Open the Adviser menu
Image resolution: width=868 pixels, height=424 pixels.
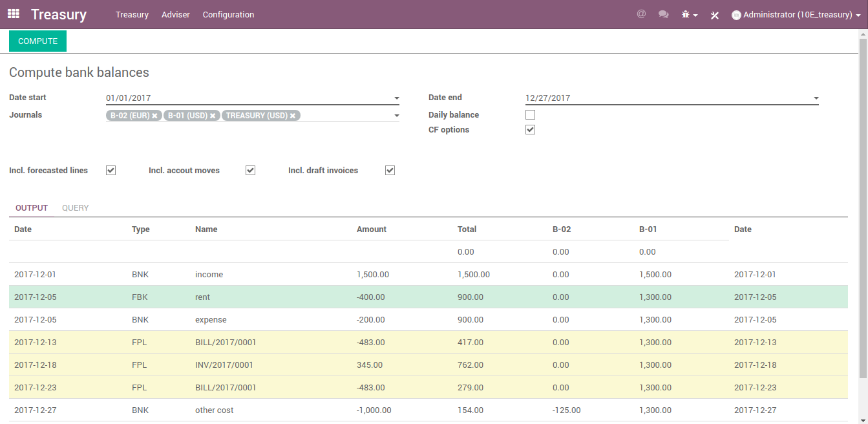coord(175,14)
